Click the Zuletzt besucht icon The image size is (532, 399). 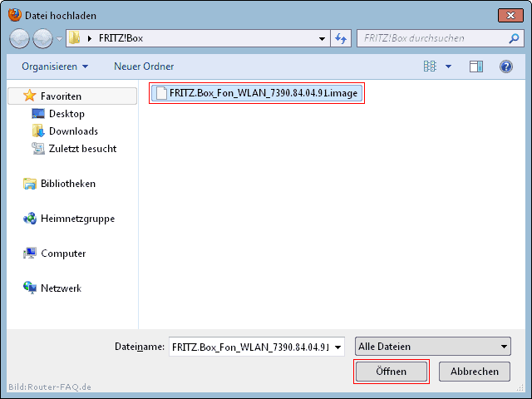(38, 148)
